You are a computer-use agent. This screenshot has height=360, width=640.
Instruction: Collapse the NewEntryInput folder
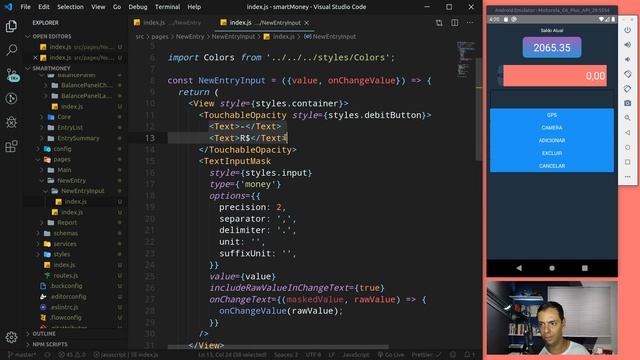click(x=82, y=191)
